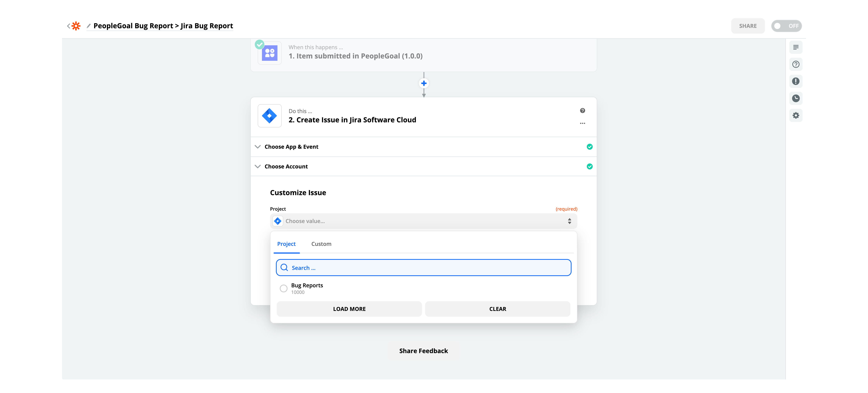Open the Project value dropdown
The width and height of the screenshot is (868, 393).
[423, 221]
